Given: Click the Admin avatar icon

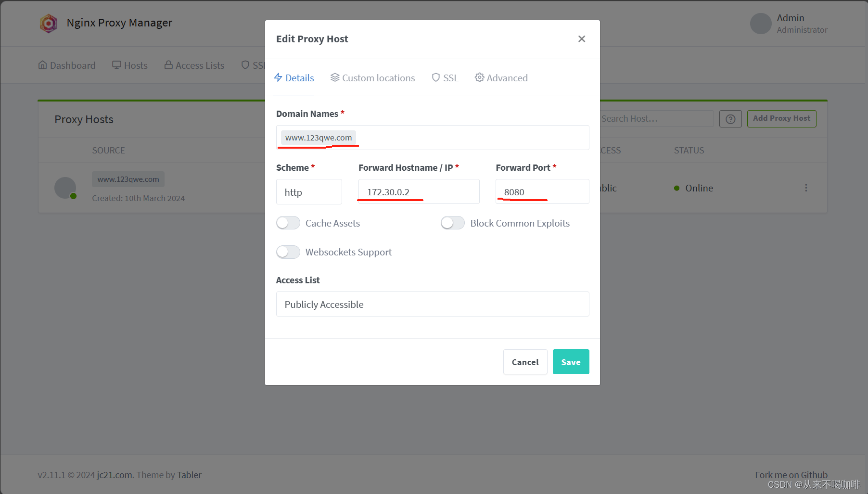Looking at the screenshot, I should (761, 24).
